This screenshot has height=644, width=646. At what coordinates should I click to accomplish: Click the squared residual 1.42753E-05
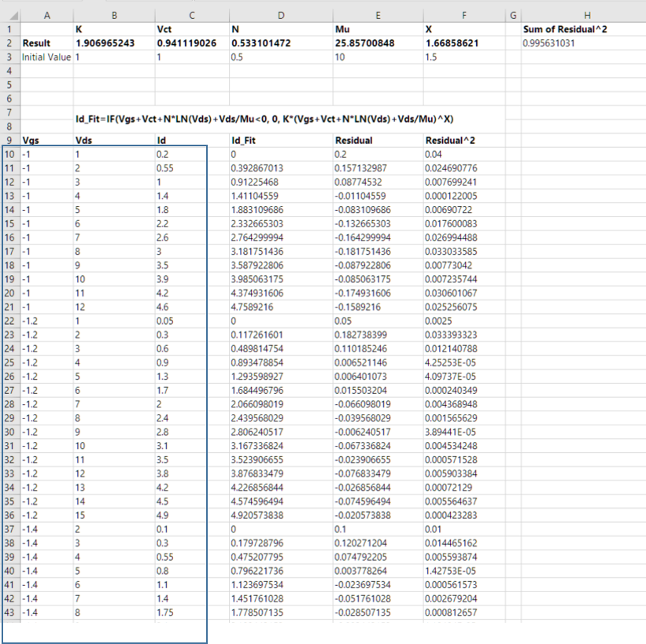tap(464, 571)
